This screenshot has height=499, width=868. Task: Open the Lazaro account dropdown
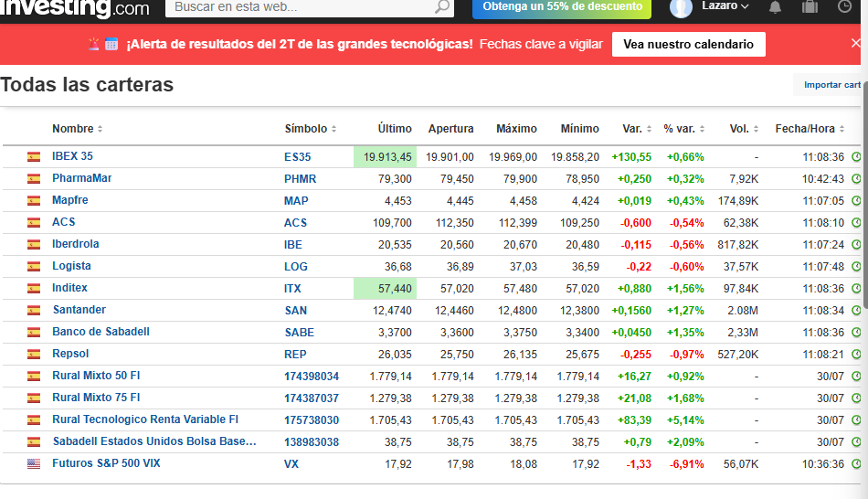point(725,6)
